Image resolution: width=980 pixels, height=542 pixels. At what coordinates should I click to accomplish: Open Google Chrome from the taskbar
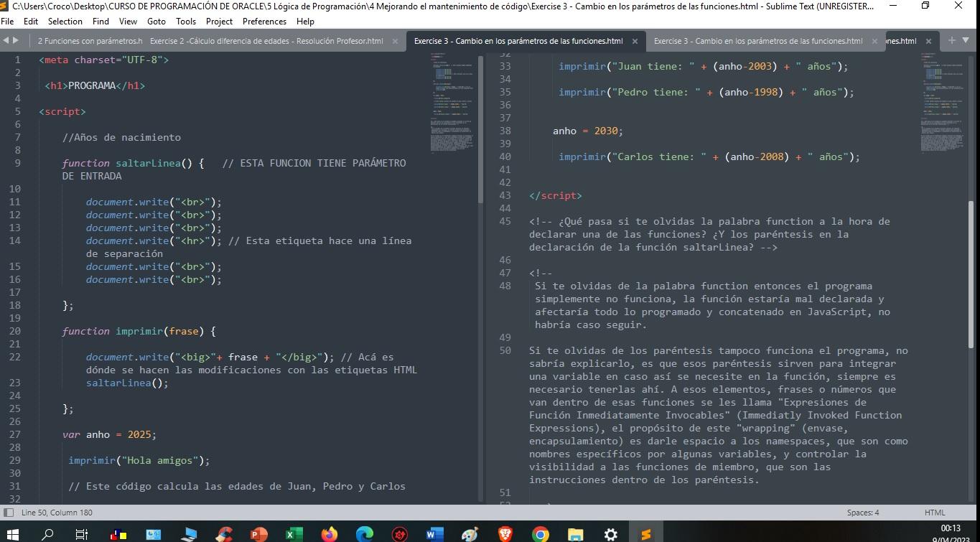pos(541,534)
